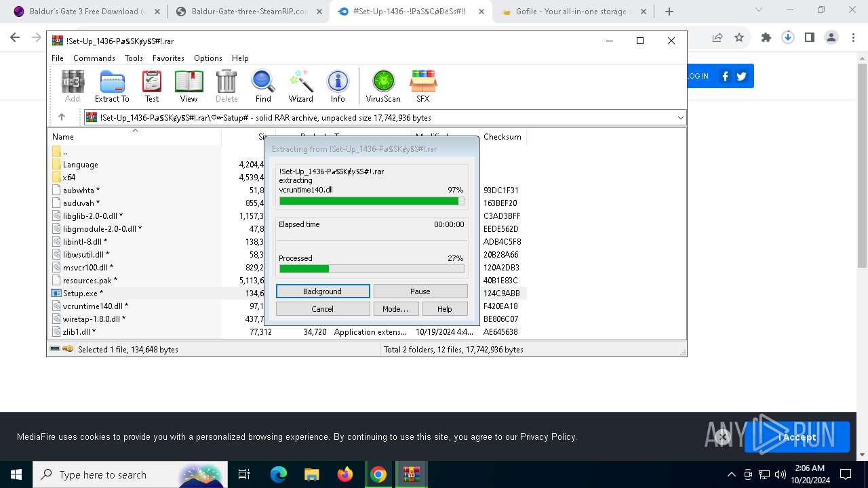
Task: Bookmark this page star icon
Action: tap(739, 38)
